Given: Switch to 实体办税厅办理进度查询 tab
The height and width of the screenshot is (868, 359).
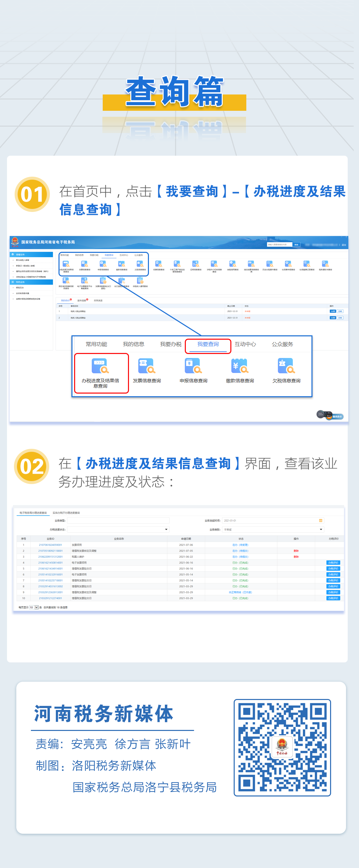Looking at the screenshot, I should pyautogui.click(x=66, y=513).
